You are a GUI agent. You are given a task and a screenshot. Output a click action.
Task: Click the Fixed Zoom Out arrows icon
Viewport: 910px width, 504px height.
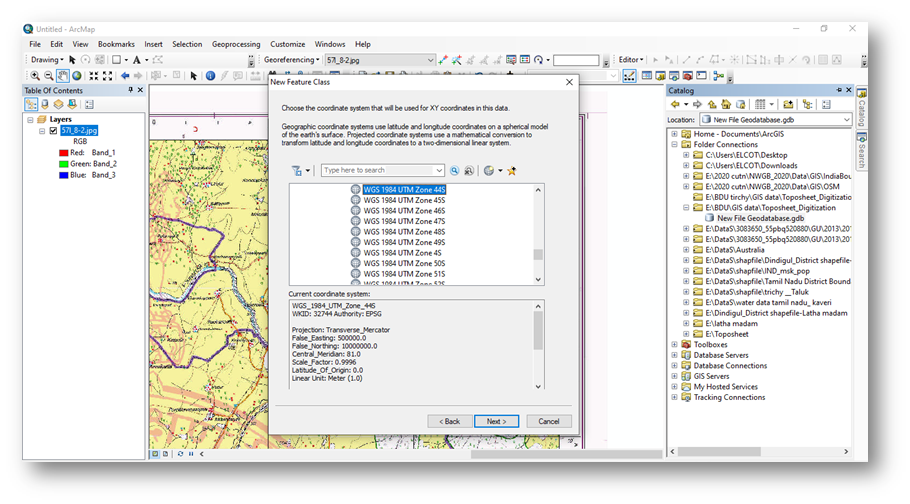(107, 76)
